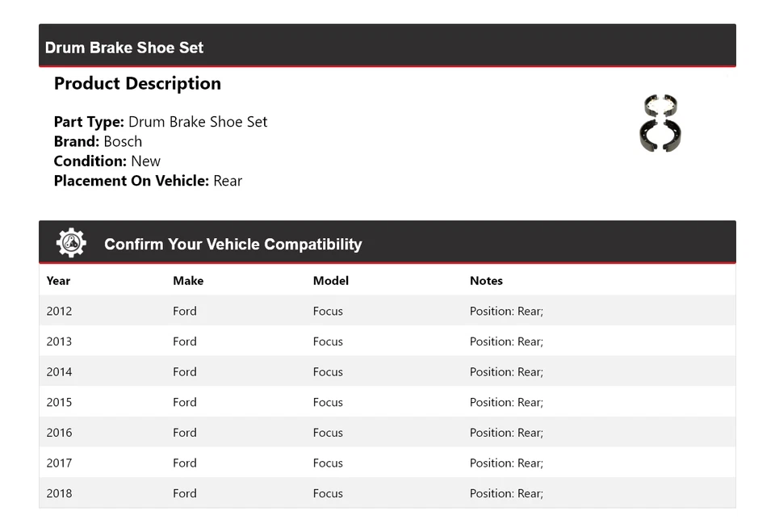
Task: Click the Make column header
Action: coord(188,281)
